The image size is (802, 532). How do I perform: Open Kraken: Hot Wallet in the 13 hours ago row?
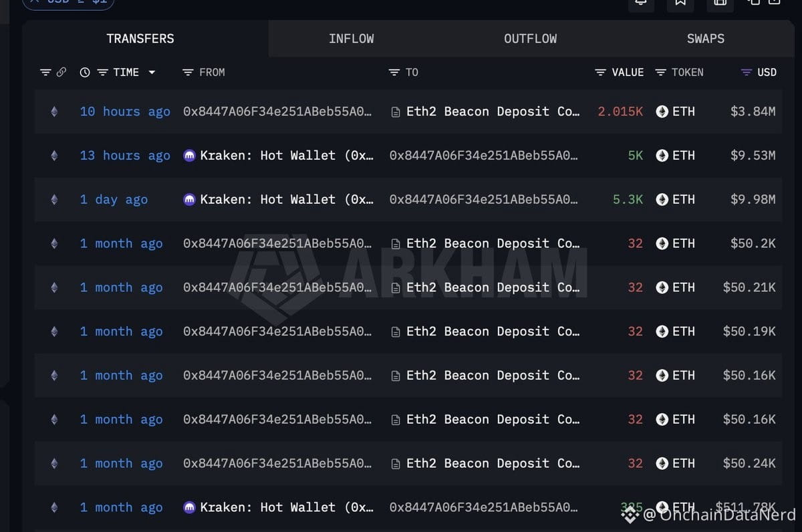click(x=287, y=156)
